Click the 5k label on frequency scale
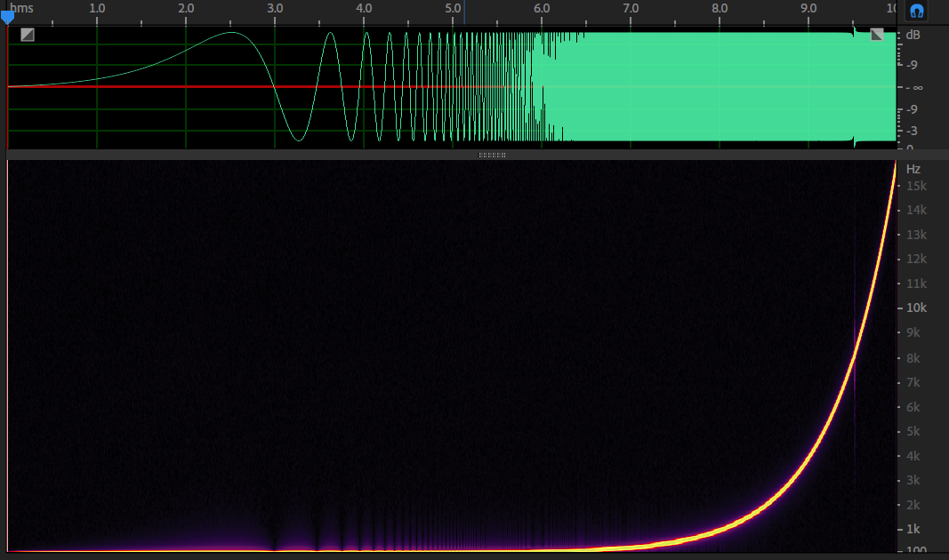 (x=916, y=431)
